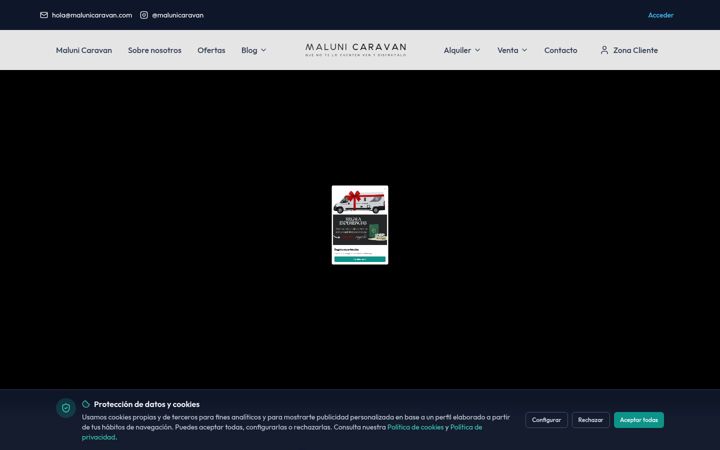Image resolution: width=720 pixels, height=450 pixels.
Task: Open the Venta menu item
Action: click(x=507, y=50)
